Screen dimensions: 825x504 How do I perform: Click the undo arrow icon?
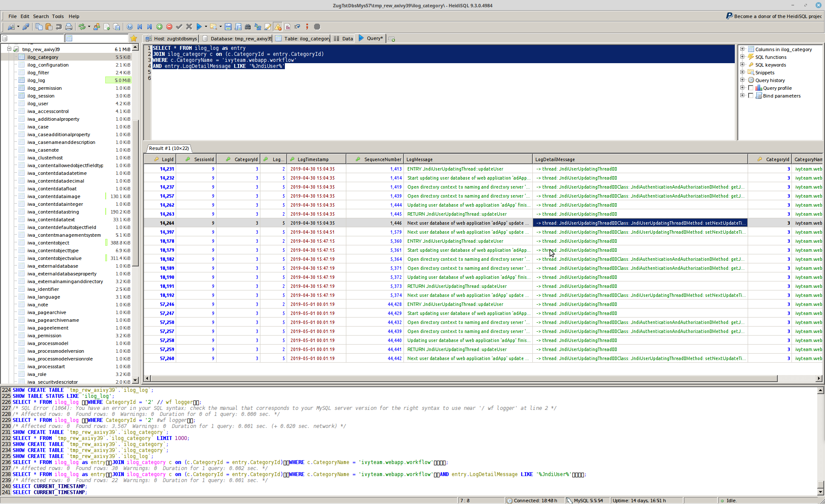click(x=59, y=27)
